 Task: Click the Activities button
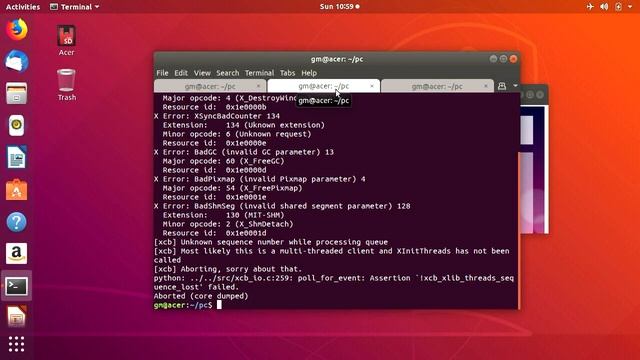[23, 7]
